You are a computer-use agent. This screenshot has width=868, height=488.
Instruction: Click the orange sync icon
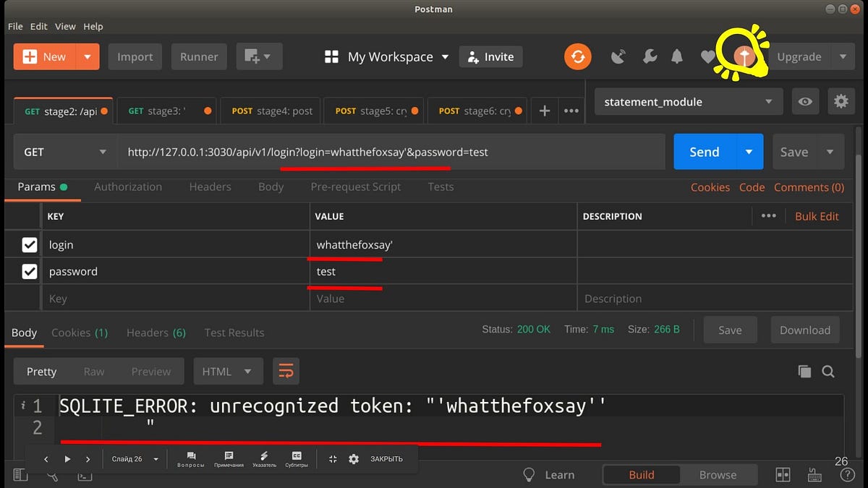[x=577, y=57]
